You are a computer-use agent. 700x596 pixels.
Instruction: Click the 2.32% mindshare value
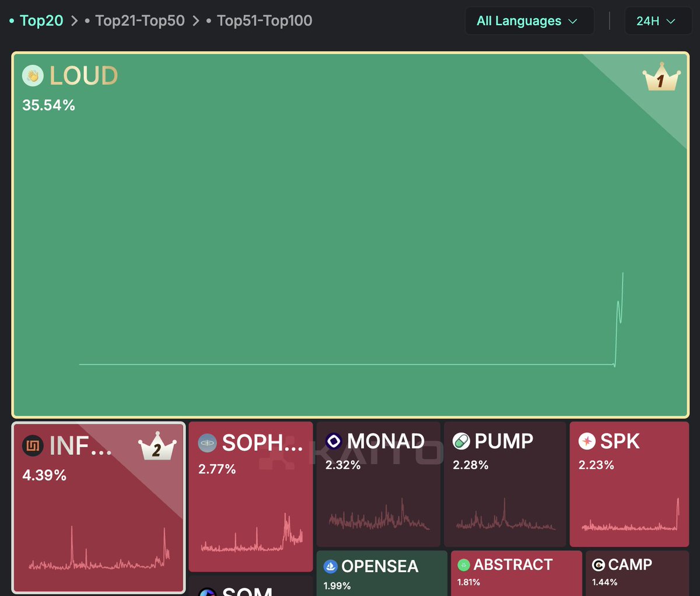(x=343, y=465)
